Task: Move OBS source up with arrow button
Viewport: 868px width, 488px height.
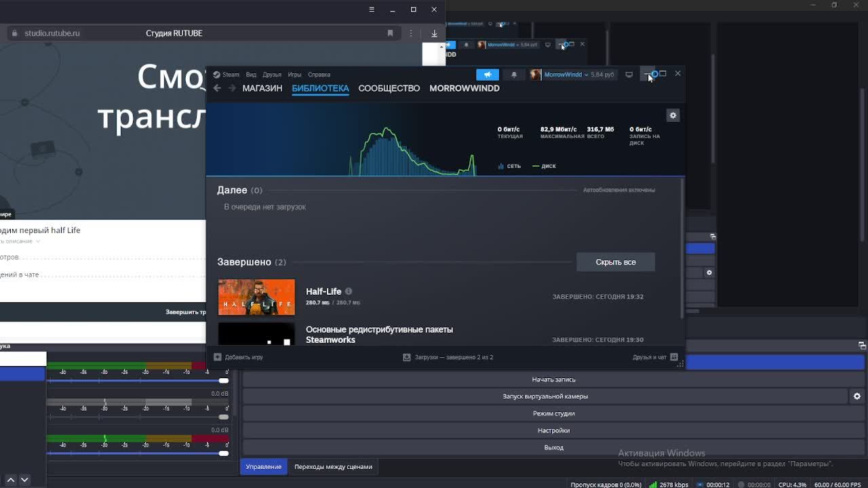Action: click(x=11, y=480)
